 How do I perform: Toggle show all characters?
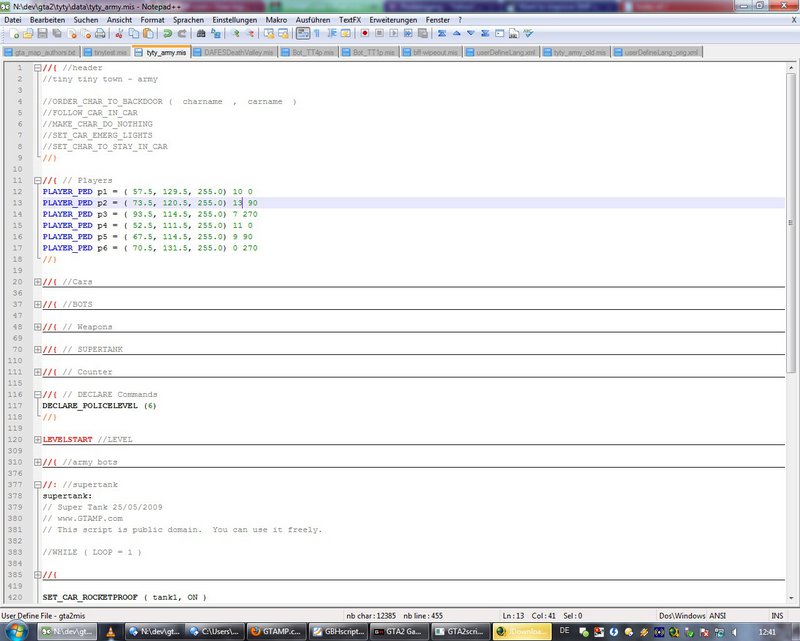tap(316, 33)
